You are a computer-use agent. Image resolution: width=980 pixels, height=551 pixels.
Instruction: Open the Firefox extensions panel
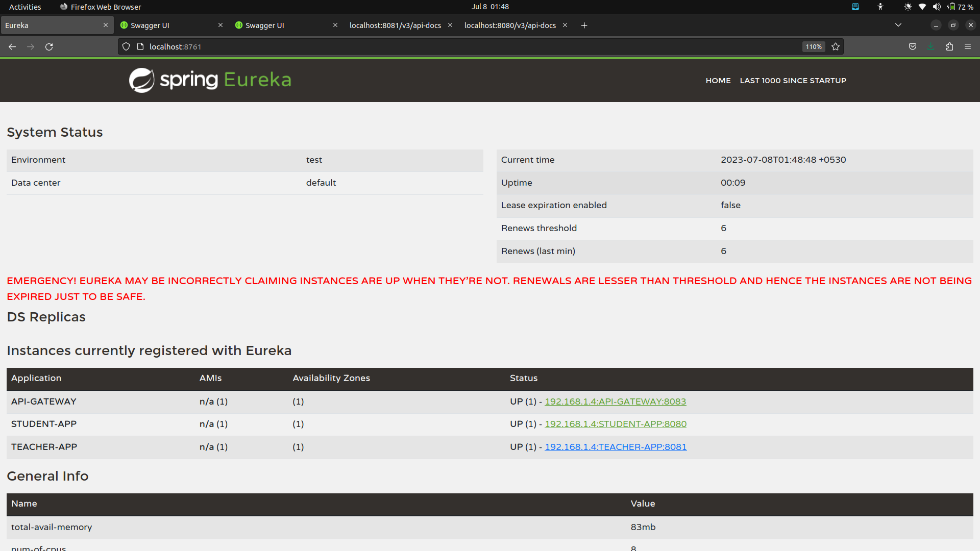coord(950,46)
